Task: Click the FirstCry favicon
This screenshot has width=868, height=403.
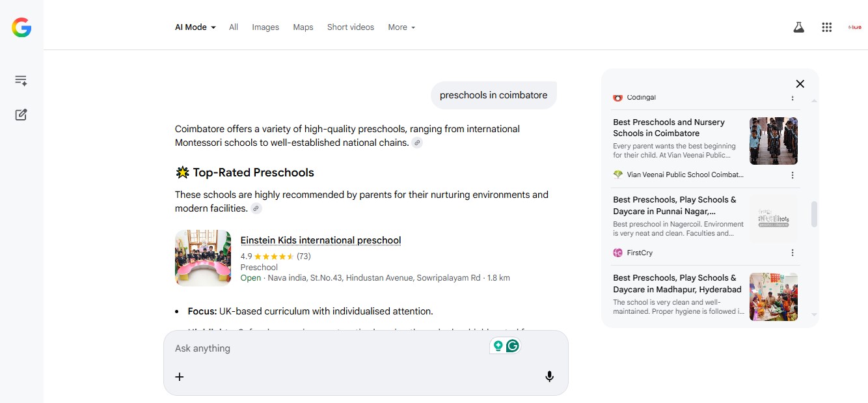Action: click(x=618, y=253)
